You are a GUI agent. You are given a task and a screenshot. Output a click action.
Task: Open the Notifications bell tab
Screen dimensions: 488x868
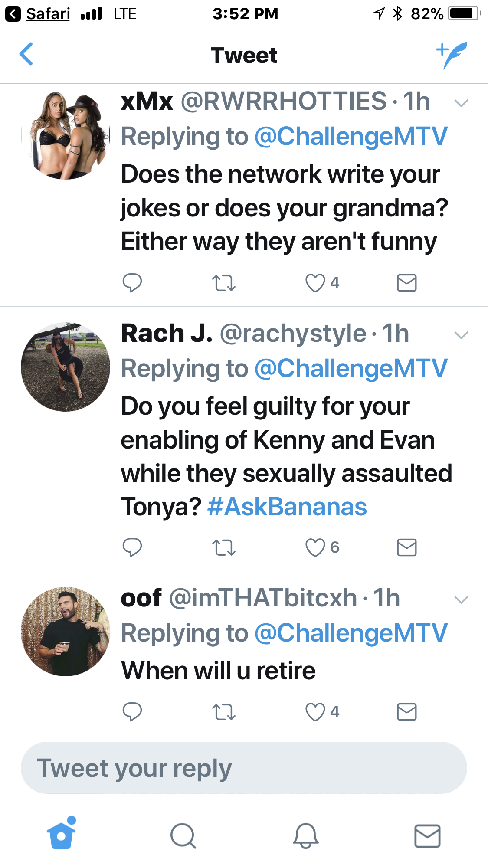(306, 835)
